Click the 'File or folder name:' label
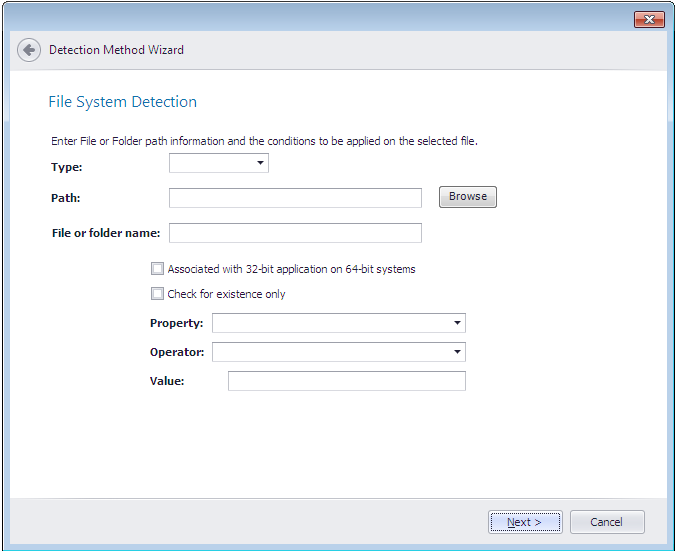 coord(105,233)
